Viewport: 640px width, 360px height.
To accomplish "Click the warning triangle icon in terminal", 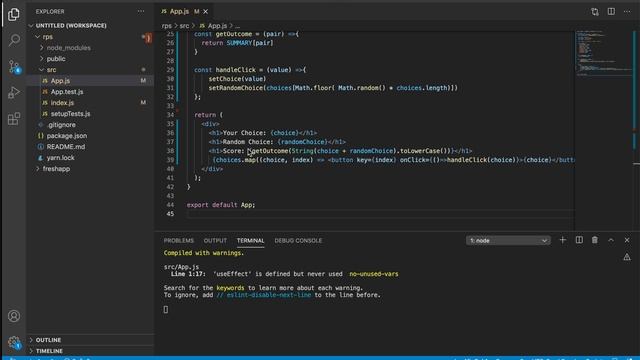I will [x=627, y=257].
